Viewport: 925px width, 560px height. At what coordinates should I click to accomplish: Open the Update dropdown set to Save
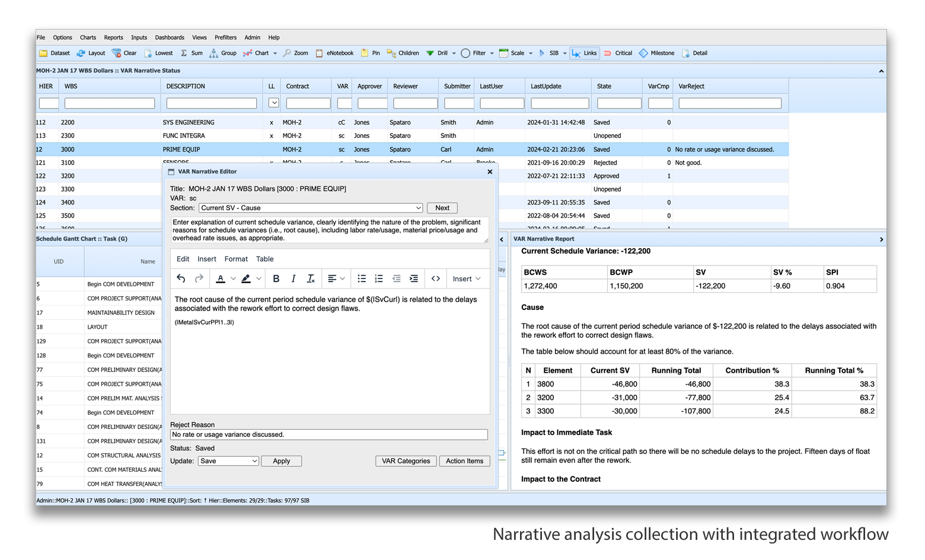228,461
